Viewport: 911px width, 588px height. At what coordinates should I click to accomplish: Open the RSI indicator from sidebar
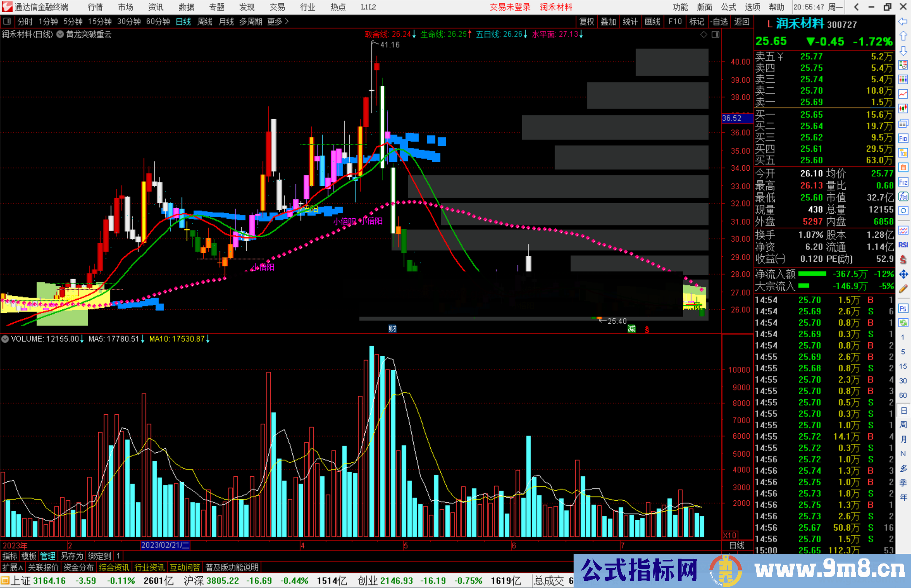pos(903,245)
